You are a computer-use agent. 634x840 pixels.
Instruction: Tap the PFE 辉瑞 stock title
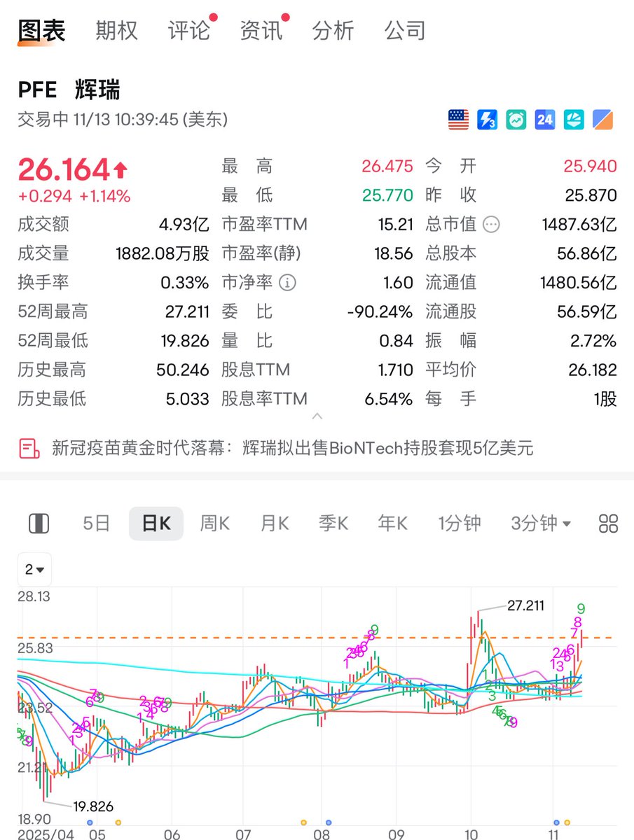point(69,90)
